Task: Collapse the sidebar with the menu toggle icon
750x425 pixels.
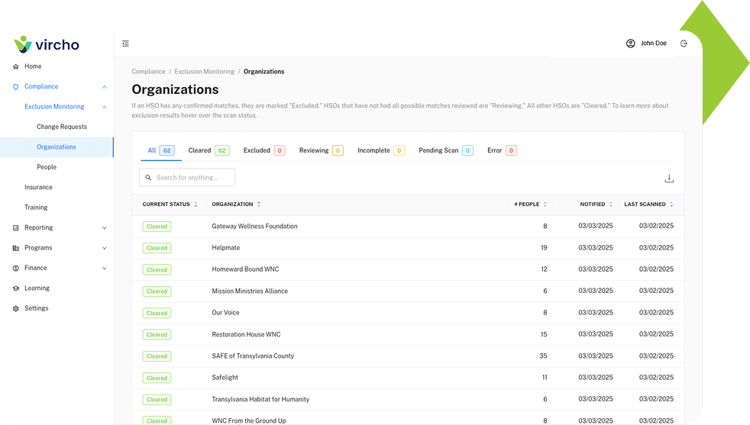Action: coord(125,44)
